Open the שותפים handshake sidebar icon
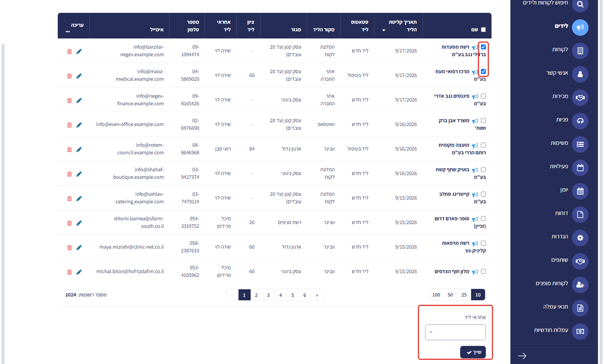 pyautogui.click(x=580, y=261)
